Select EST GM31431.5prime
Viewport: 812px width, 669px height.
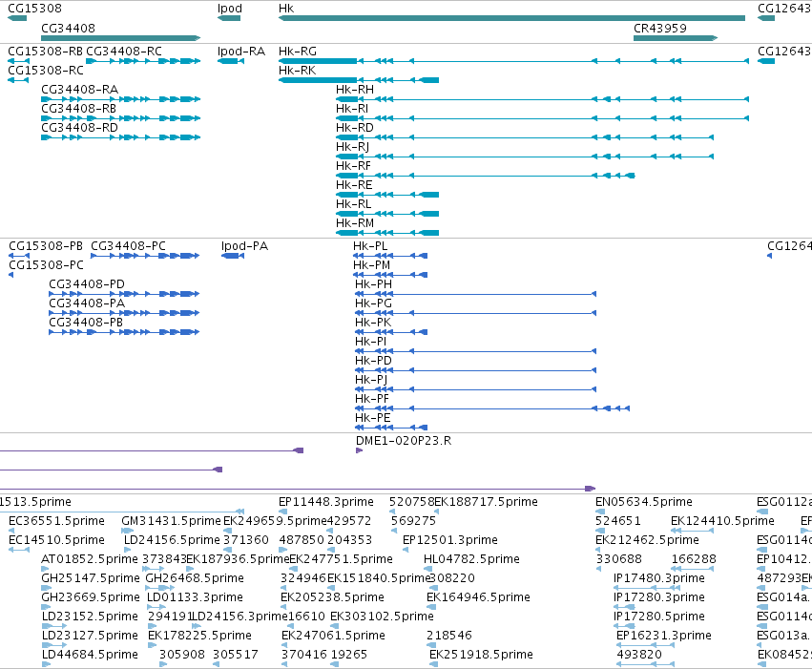coord(127,531)
